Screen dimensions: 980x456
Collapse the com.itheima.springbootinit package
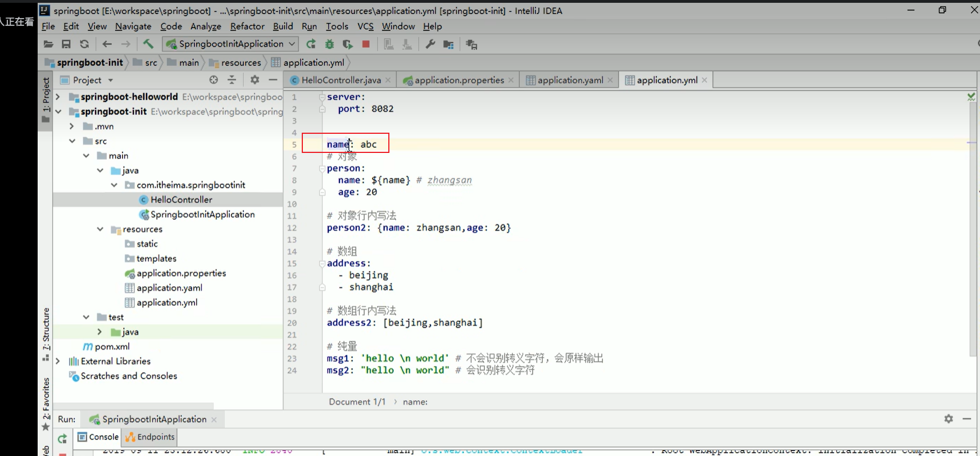click(114, 184)
